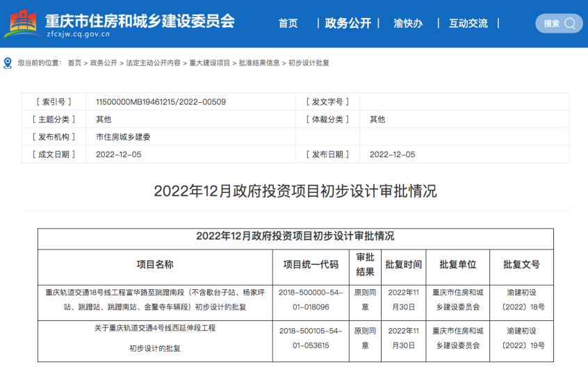Click the page heading 2022年12月政府投资项目初步设计审批情况
The image size is (588, 369).
click(x=295, y=191)
